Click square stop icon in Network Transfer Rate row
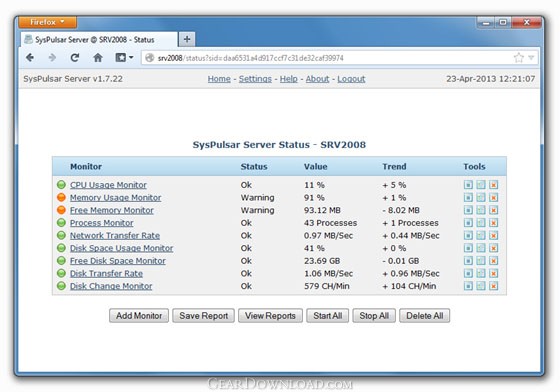Image resolution: width=560 pixels, height=392 pixels. 468,236
